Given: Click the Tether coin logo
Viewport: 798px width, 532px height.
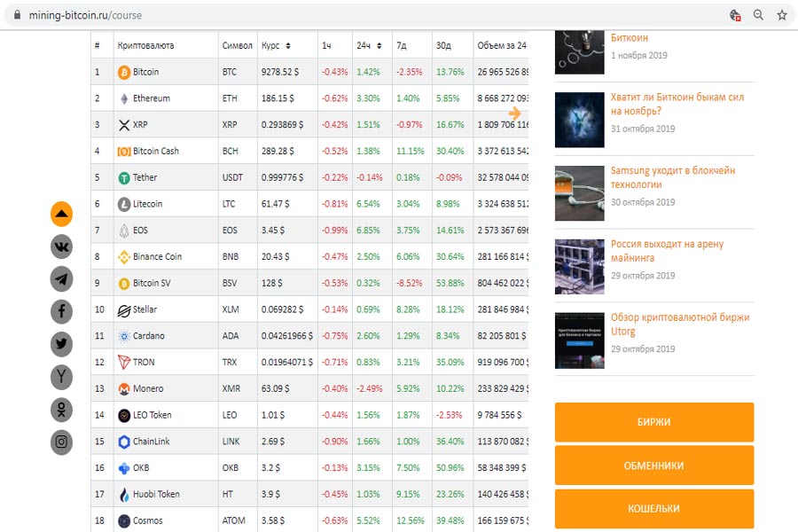Looking at the screenshot, I should pos(124,177).
